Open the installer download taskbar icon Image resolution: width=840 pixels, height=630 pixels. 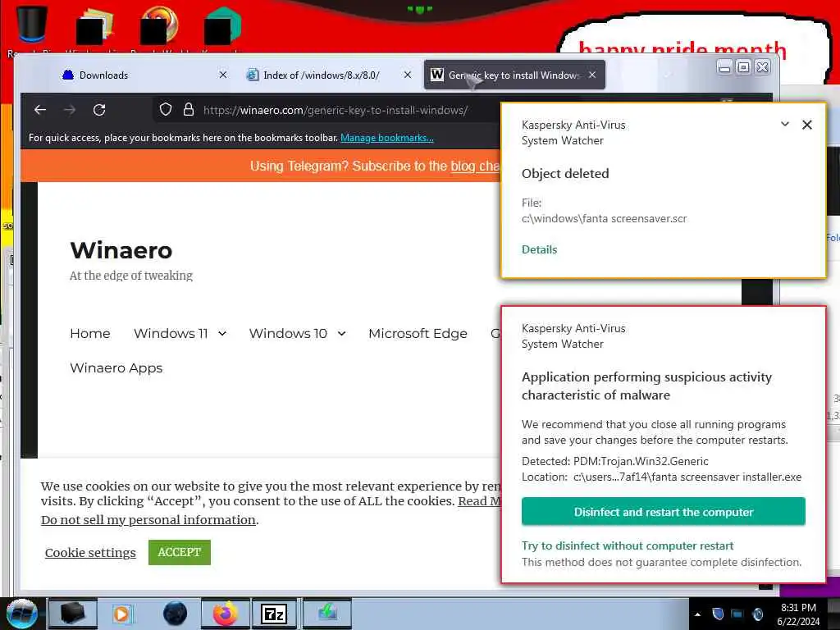coord(327,614)
